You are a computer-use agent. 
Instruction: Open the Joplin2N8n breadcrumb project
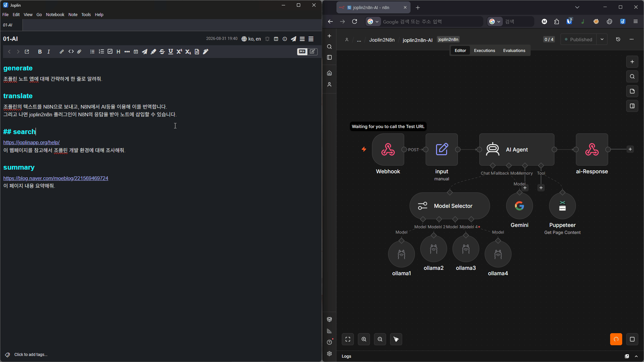pyautogui.click(x=382, y=40)
